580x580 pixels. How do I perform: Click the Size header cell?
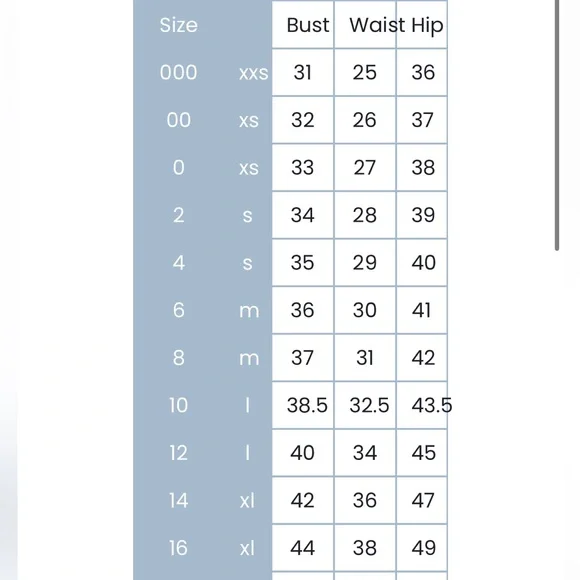coord(179,25)
